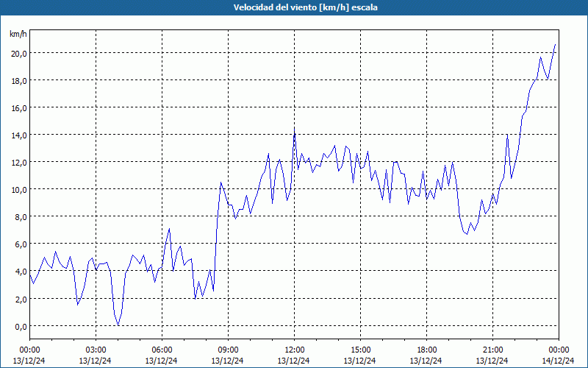This screenshot has height=368, width=588.
Task: Click the 03:00 time axis label
Action: pyautogui.click(x=96, y=350)
